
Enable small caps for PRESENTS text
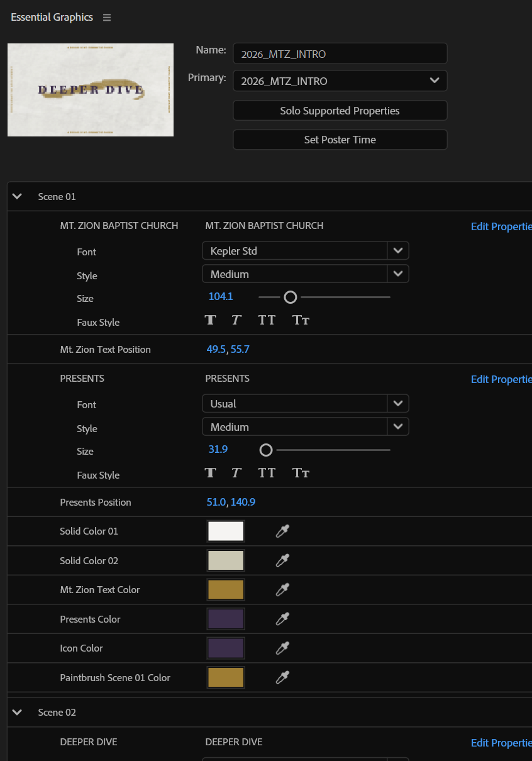(x=301, y=472)
